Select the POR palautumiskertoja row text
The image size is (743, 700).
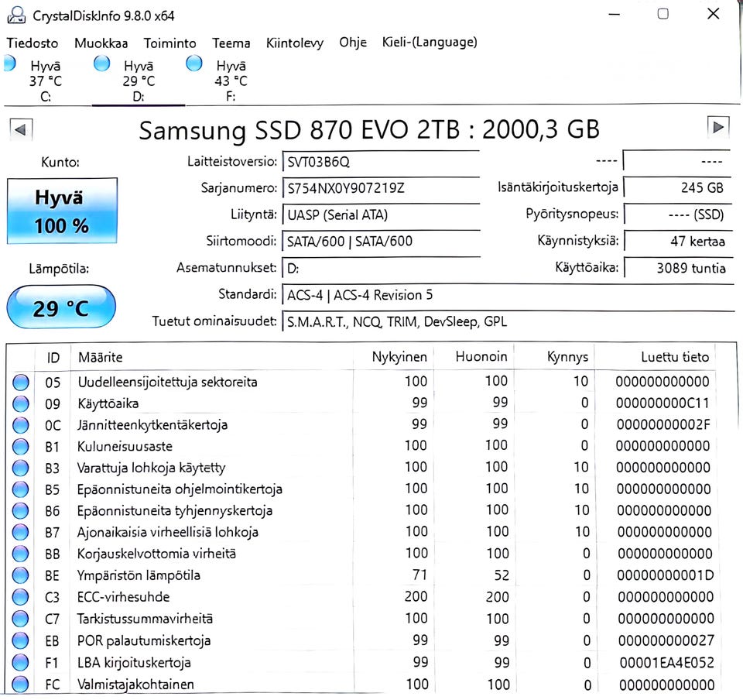(x=144, y=640)
